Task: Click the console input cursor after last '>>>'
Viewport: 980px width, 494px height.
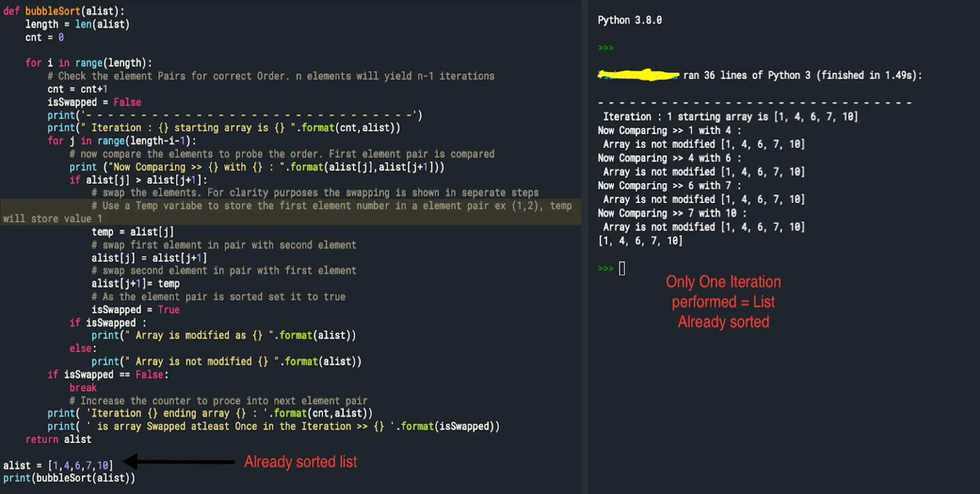Action: (x=622, y=269)
